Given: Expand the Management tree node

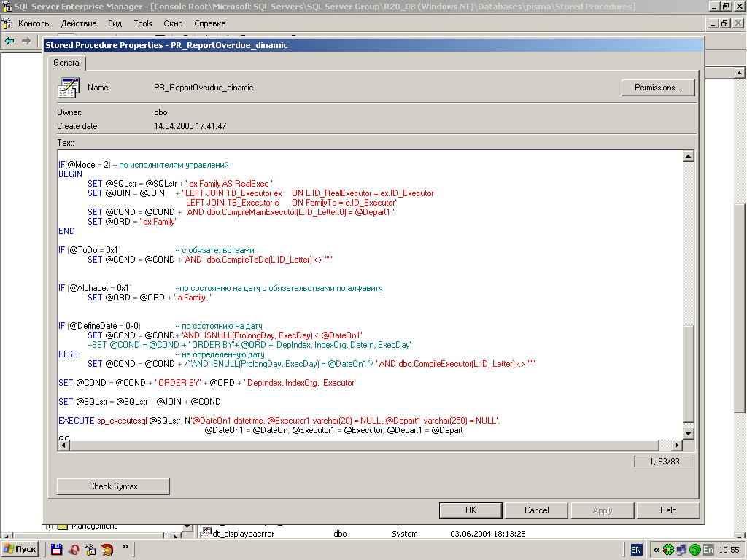Looking at the screenshot, I should (x=49, y=526).
